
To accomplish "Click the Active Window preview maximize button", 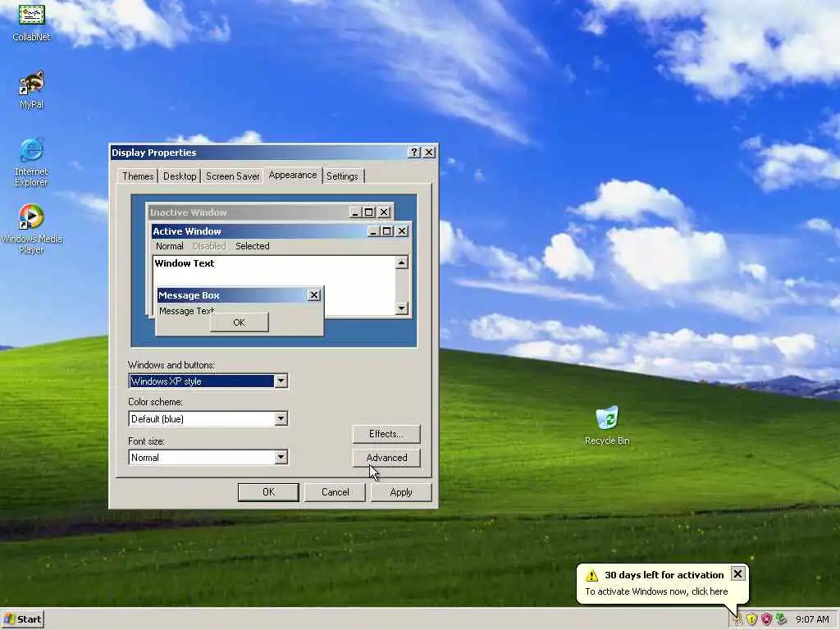I will point(386,231).
